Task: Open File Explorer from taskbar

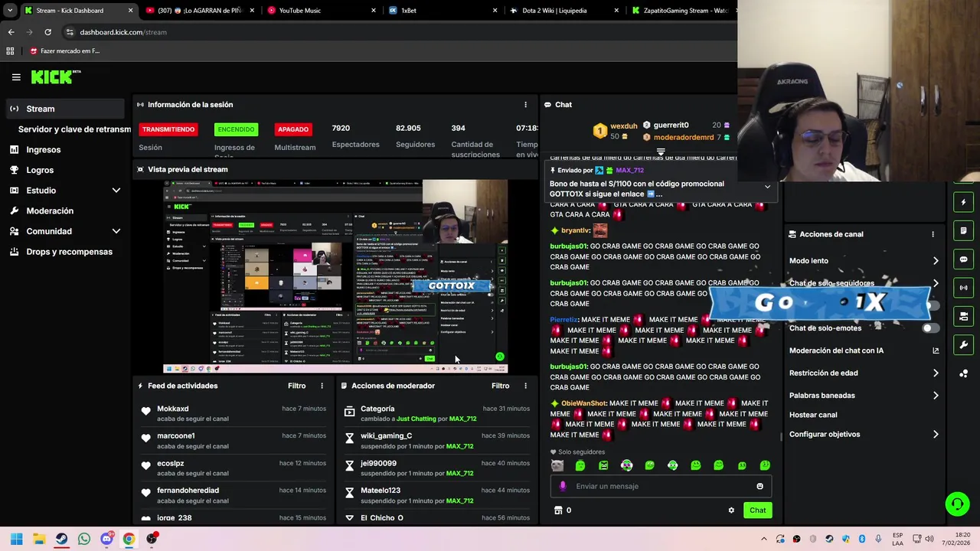Action: pyautogui.click(x=39, y=539)
